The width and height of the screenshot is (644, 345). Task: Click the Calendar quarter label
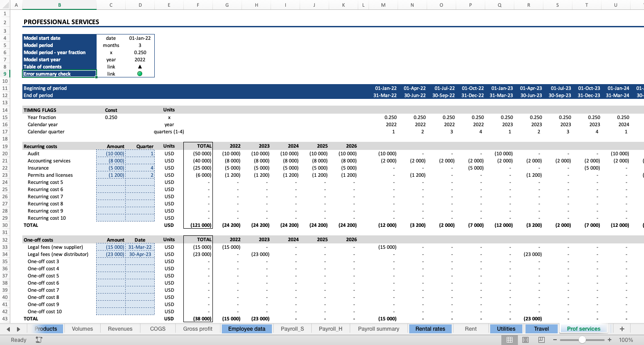(46, 132)
